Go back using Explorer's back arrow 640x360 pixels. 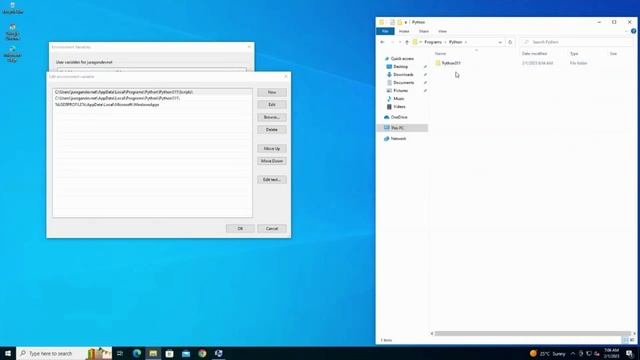pyautogui.click(x=382, y=42)
